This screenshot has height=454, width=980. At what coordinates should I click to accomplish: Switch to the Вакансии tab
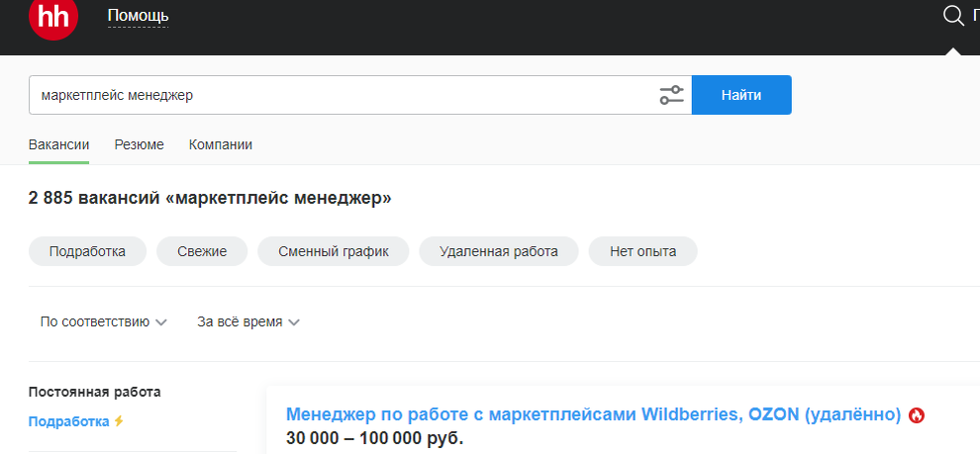pyautogui.click(x=58, y=144)
